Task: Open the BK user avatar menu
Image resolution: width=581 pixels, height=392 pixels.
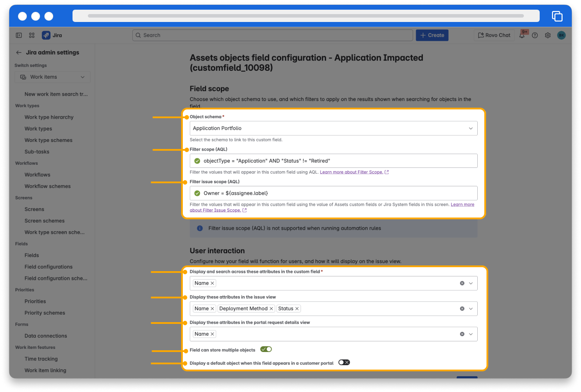Action: tap(561, 35)
